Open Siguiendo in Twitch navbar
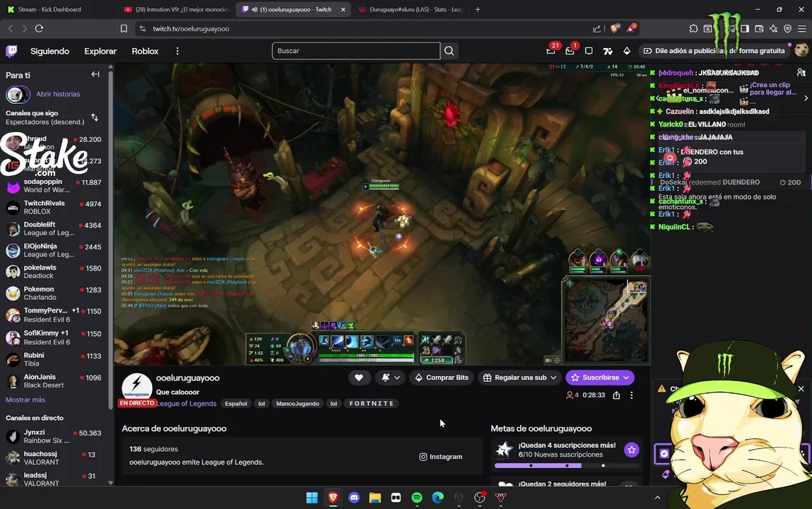The width and height of the screenshot is (812, 509). [x=49, y=51]
